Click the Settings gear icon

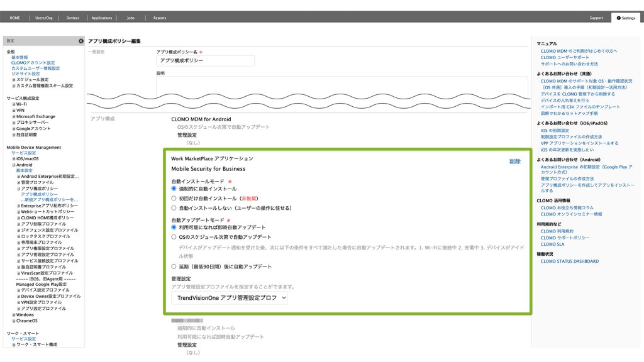(x=619, y=18)
